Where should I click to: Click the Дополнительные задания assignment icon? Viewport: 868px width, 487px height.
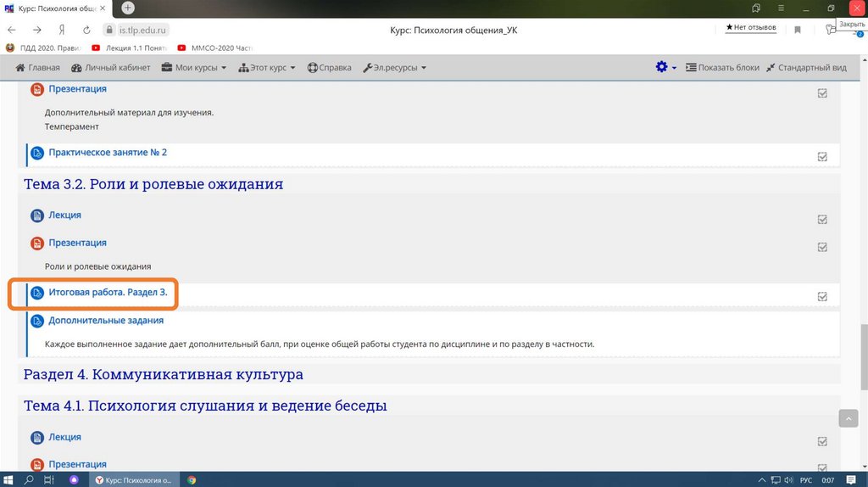pos(37,322)
